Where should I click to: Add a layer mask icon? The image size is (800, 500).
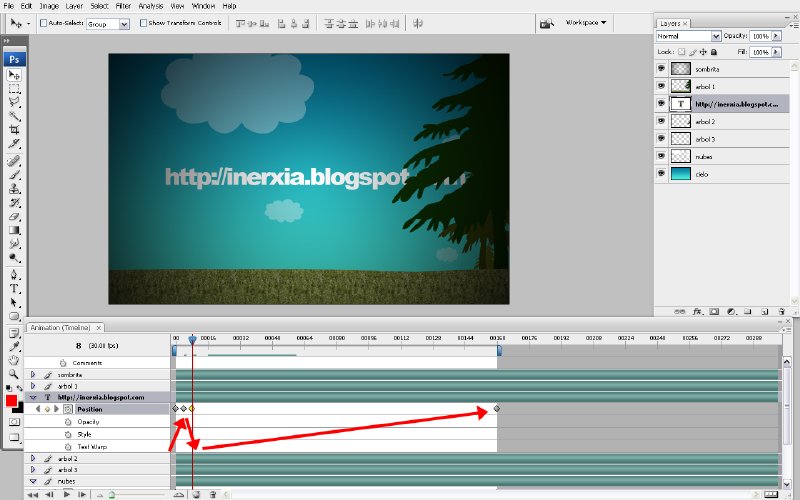click(x=714, y=311)
